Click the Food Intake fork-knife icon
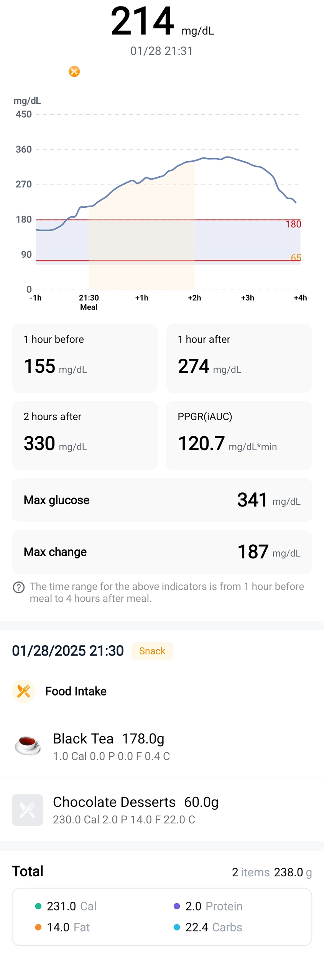This screenshot has height=980, width=324. [x=24, y=691]
